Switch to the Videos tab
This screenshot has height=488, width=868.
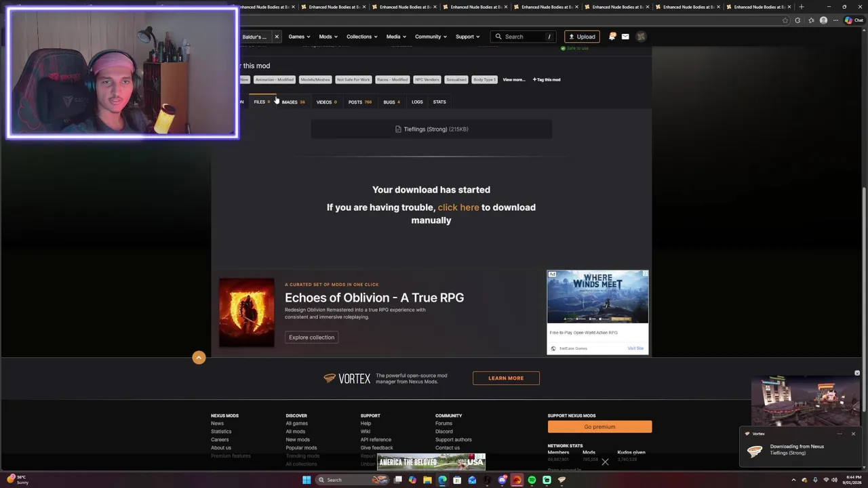point(326,102)
